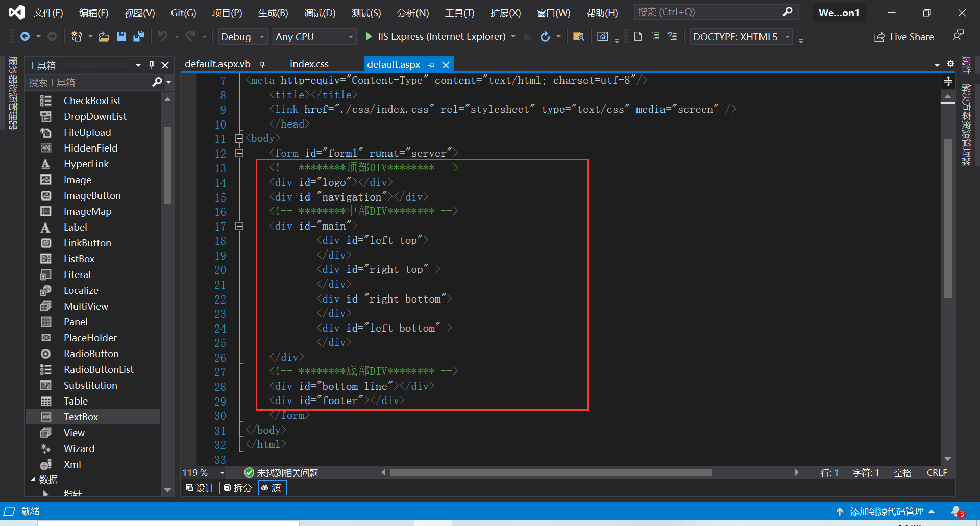
Task: Click the 搜索工具箱 search field
Action: [89, 82]
